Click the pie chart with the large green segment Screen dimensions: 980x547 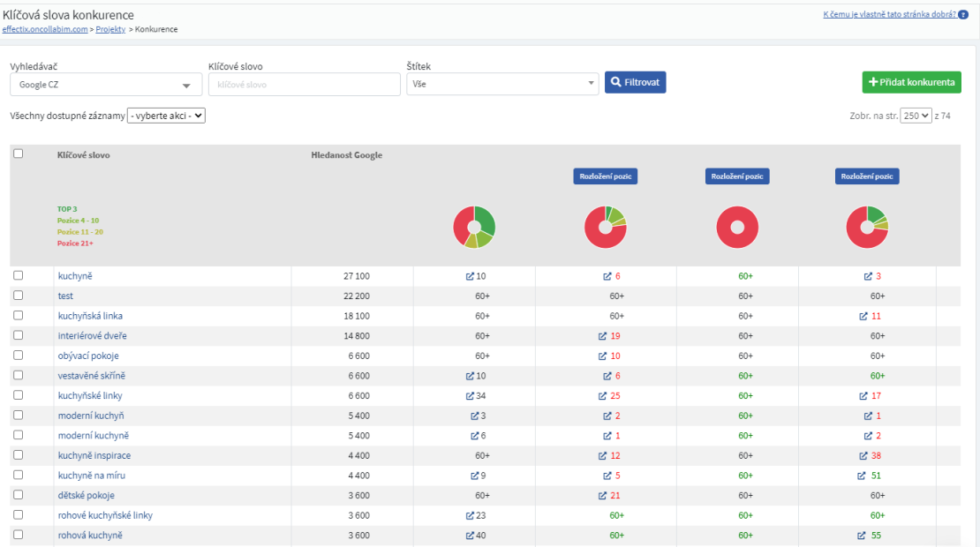[474, 228]
